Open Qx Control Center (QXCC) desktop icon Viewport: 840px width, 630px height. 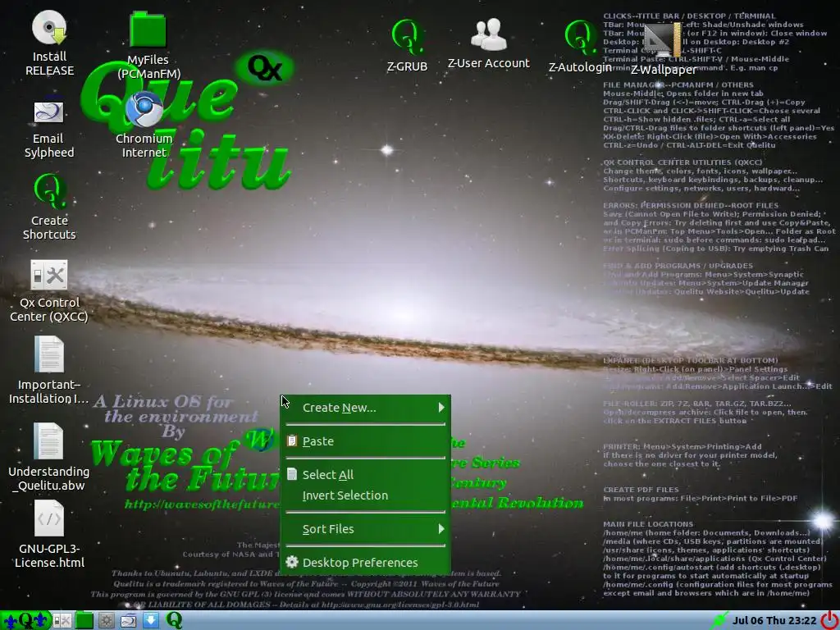[x=48, y=275]
